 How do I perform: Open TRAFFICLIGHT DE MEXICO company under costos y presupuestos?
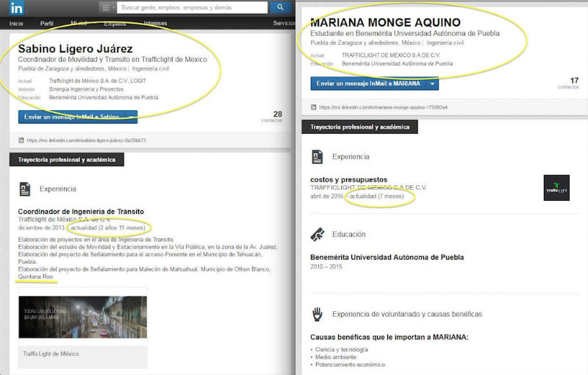click(x=368, y=187)
